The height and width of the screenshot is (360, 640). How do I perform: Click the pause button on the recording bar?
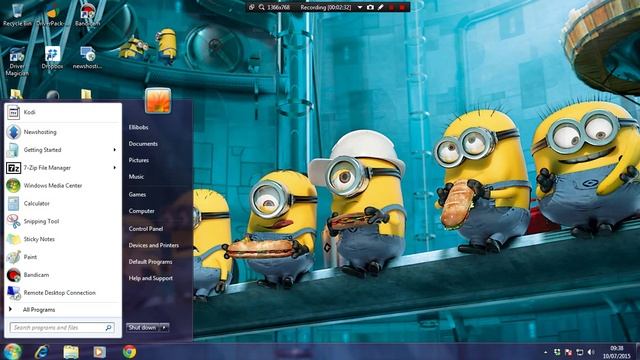coord(392,7)
